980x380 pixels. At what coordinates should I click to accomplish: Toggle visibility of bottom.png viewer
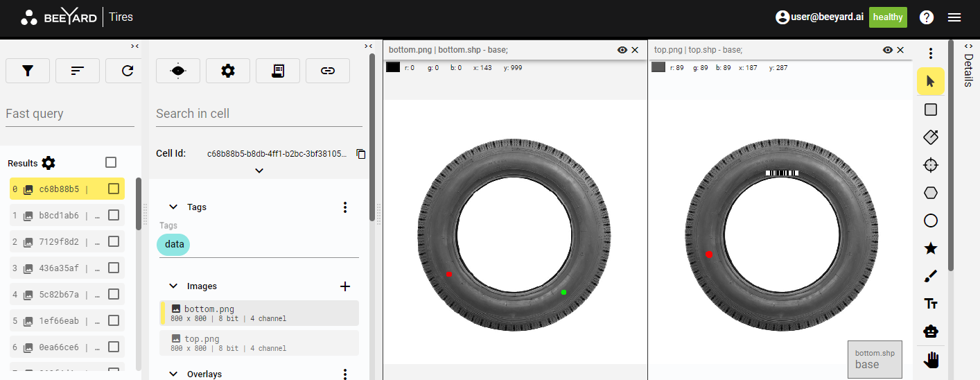[622, 50]
